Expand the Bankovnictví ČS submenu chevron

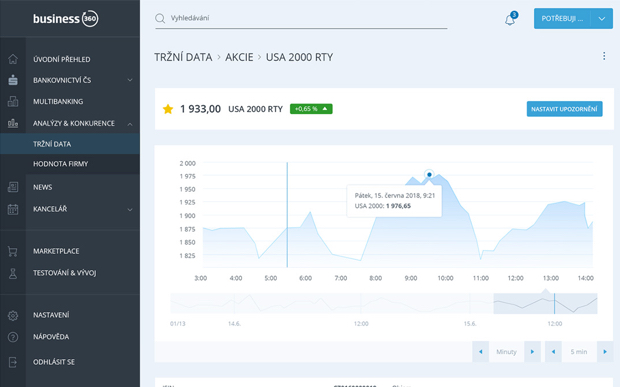pyautogui.click(x=130, y=80)
